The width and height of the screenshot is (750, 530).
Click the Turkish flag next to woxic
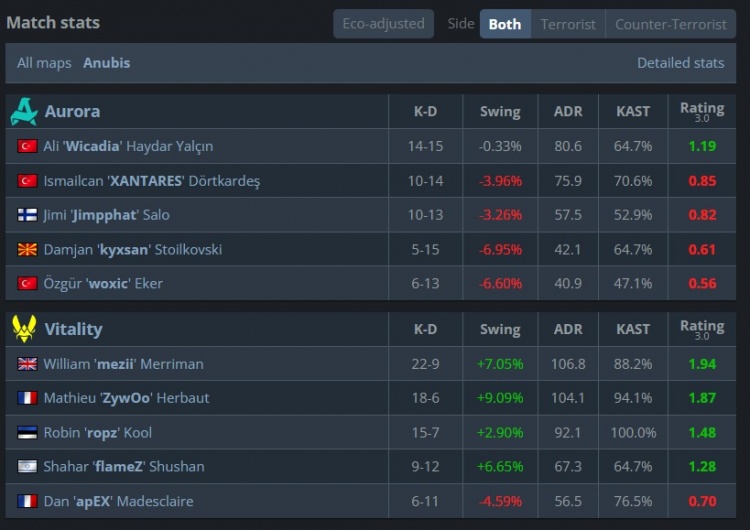coord(27,283)
